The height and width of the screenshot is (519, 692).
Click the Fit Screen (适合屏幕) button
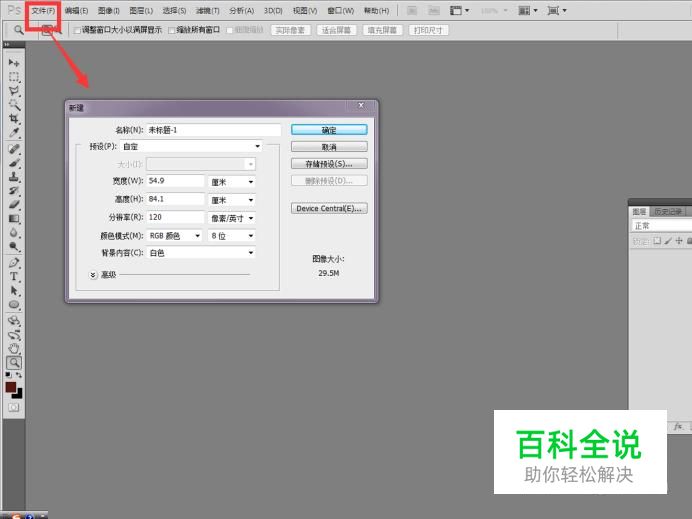click(336, 30)
